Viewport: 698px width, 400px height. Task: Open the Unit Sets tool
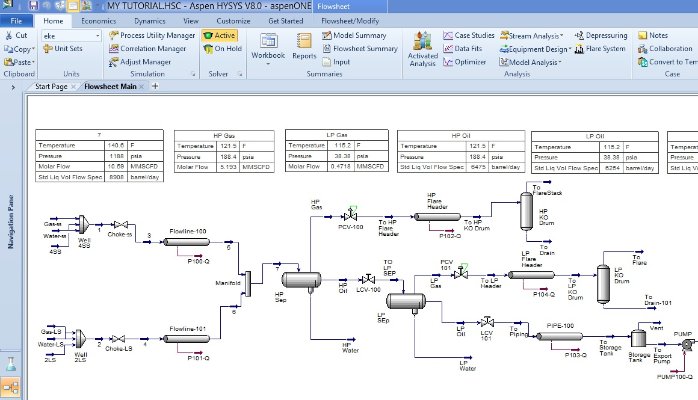coord(63,48)
